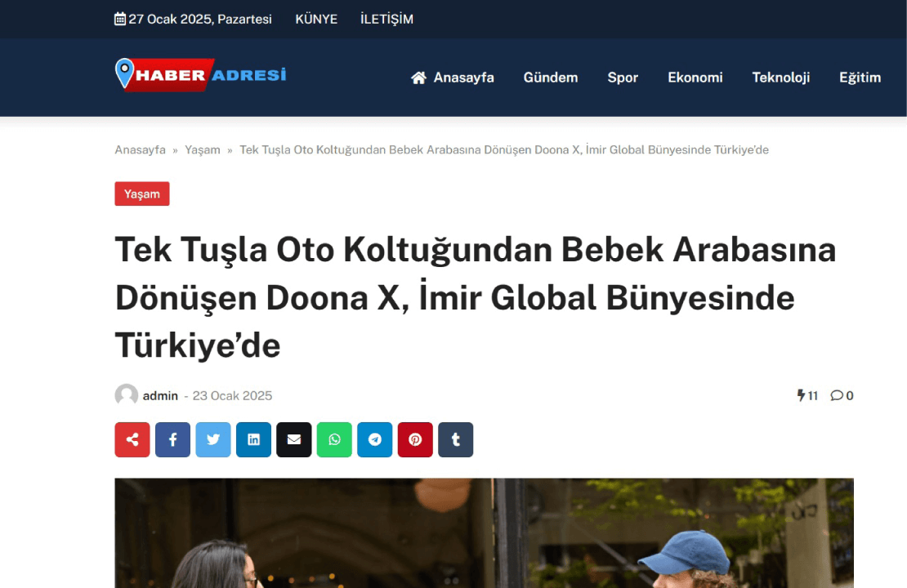The width and height of the screenshot is (907, 588).
Task: Pin the article on Pinterest
Action: point(415,440)
